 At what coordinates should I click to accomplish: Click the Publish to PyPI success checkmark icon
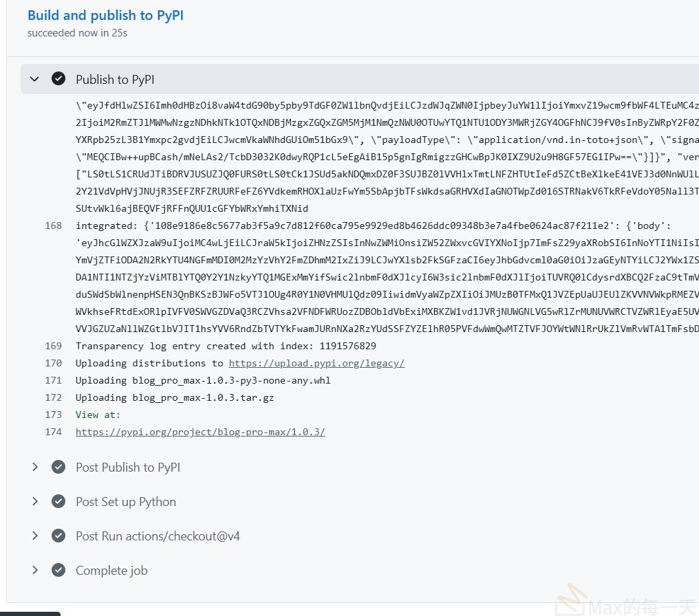pos(58,79)
